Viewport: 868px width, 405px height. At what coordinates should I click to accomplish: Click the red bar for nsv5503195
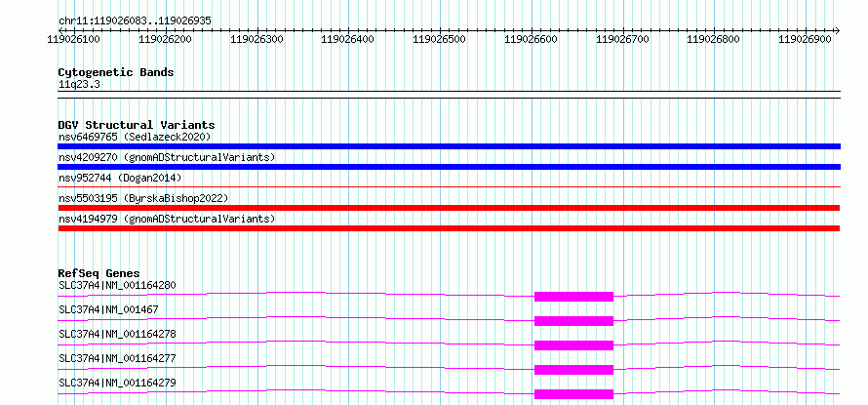coord(449,208)
